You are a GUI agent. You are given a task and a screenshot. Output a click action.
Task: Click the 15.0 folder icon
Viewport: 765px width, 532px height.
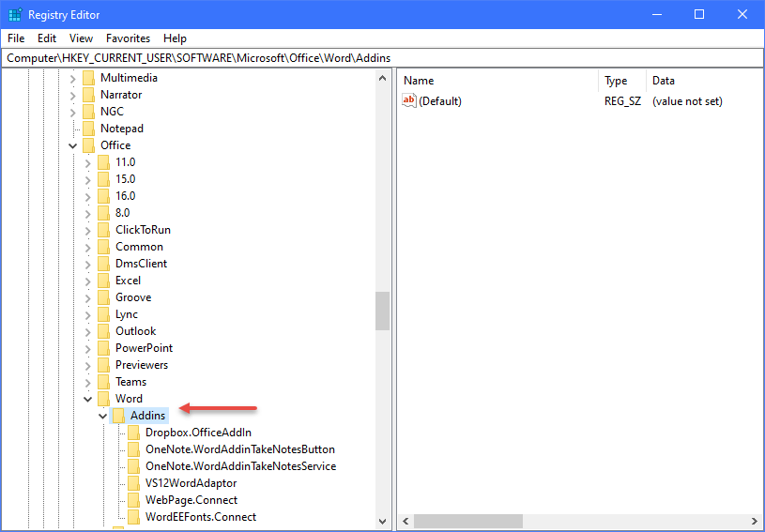[103, 179]
